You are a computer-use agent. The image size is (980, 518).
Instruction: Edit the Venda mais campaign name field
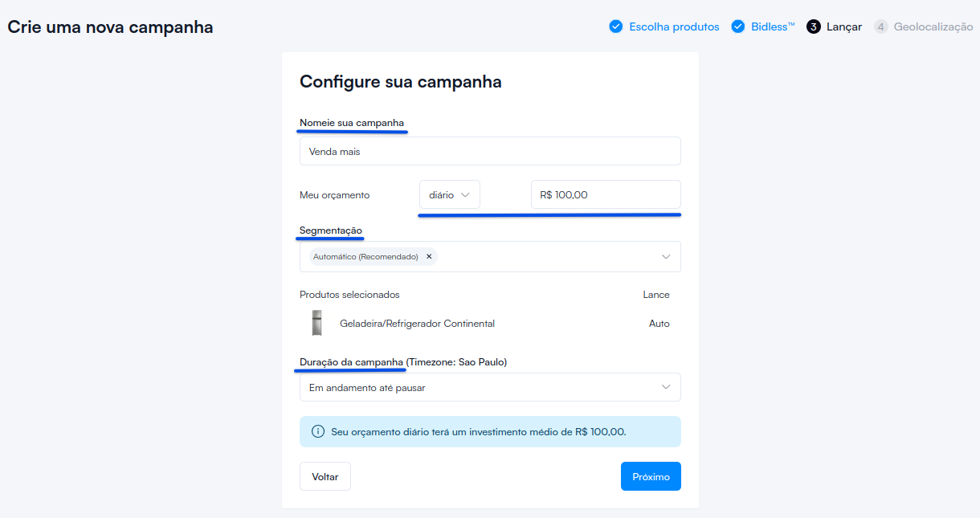click(x=490, y=150)
